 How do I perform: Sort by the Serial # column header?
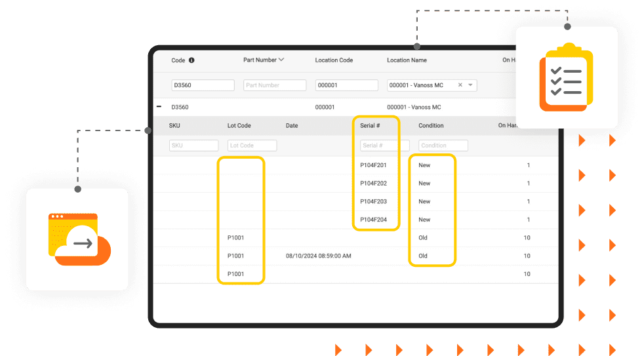pyautogui.click(x=371, y=126)
